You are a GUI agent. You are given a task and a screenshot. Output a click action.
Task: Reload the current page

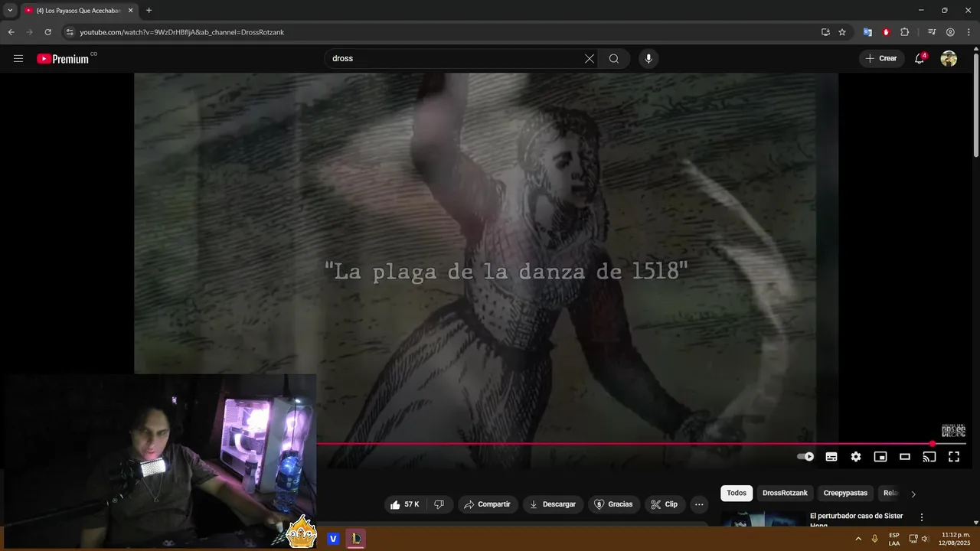[x=47, y=32]
